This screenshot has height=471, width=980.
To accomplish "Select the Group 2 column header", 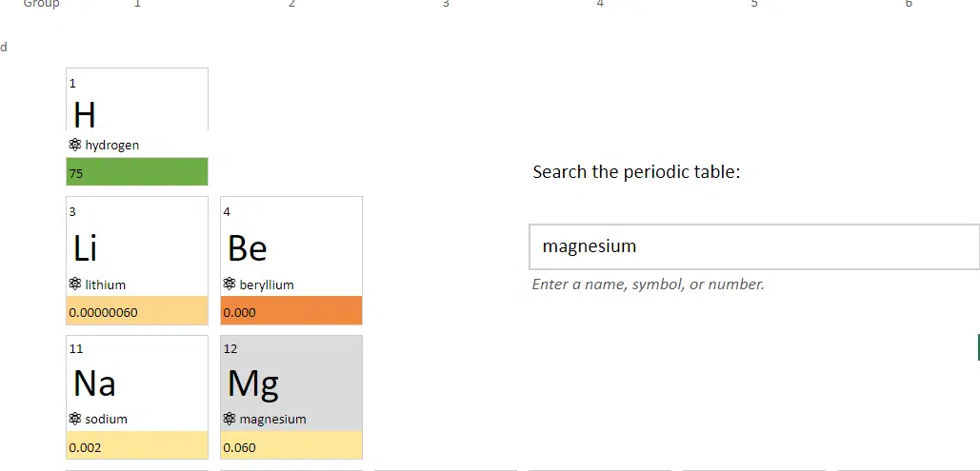I will pos(291,4).
